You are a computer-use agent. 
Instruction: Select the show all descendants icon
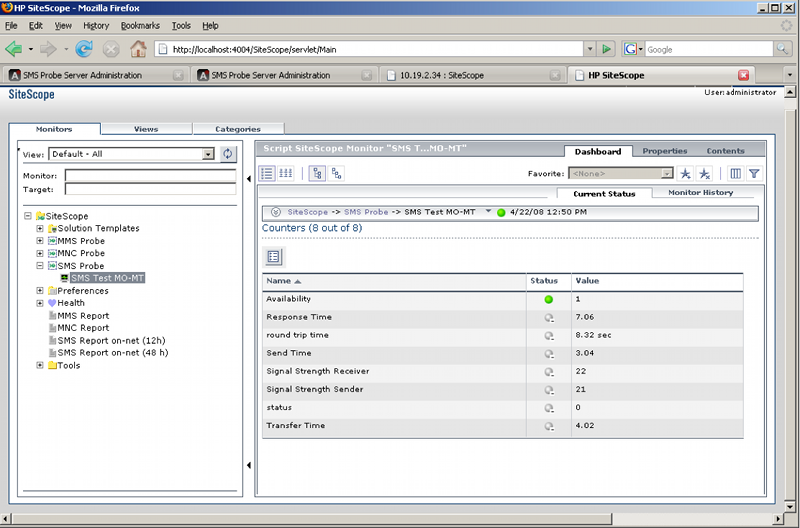click(x=337, y=173)
